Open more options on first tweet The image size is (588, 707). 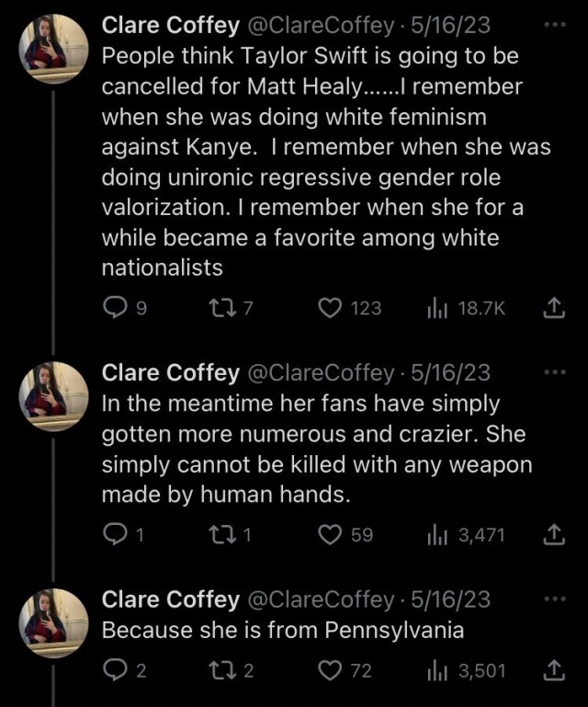pyautogui.click(x=556, y=23)
